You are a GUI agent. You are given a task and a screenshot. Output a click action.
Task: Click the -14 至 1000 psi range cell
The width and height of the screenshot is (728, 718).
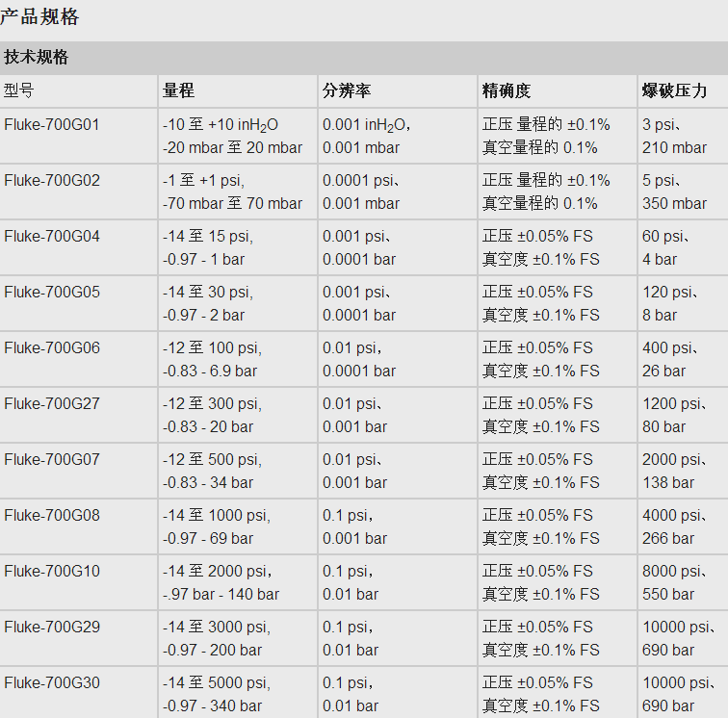[217, 526]
